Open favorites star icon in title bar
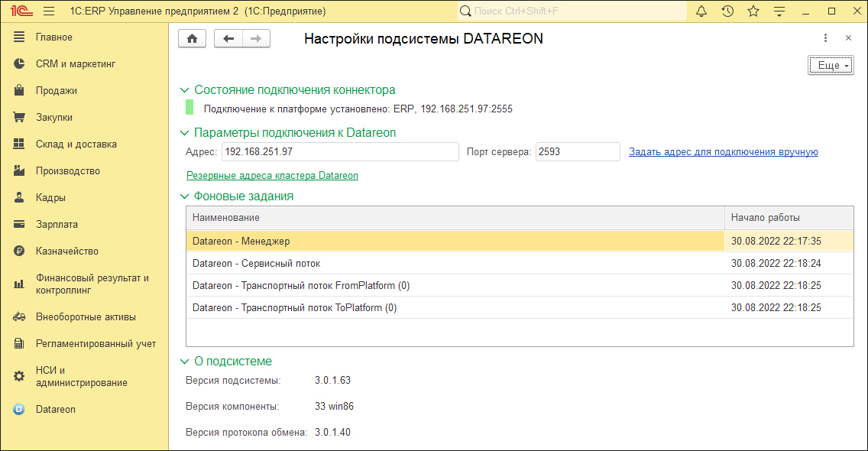 tap(753, 11)
